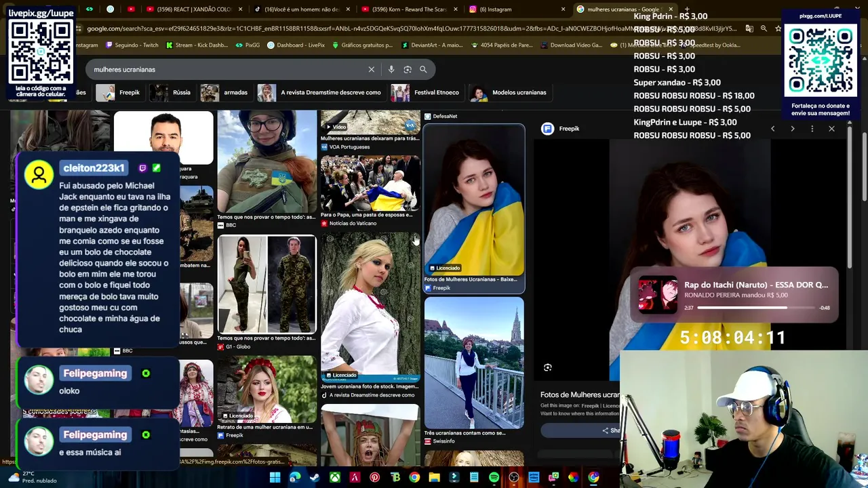Open 'Gráficos gratuitos p...' bookmark
Image resolution: width=868 pixels, height=488 pixels.
(x=361, y=45)
